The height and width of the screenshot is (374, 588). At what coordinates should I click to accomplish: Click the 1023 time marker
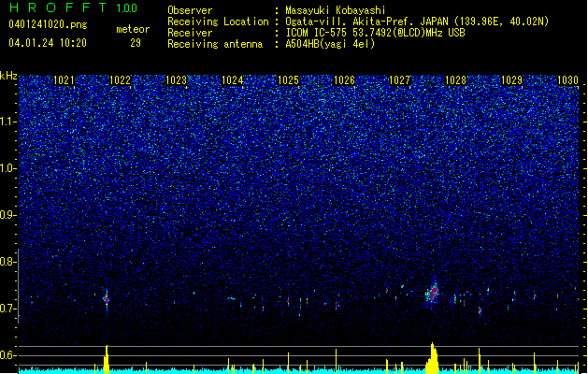pos(177,80)
